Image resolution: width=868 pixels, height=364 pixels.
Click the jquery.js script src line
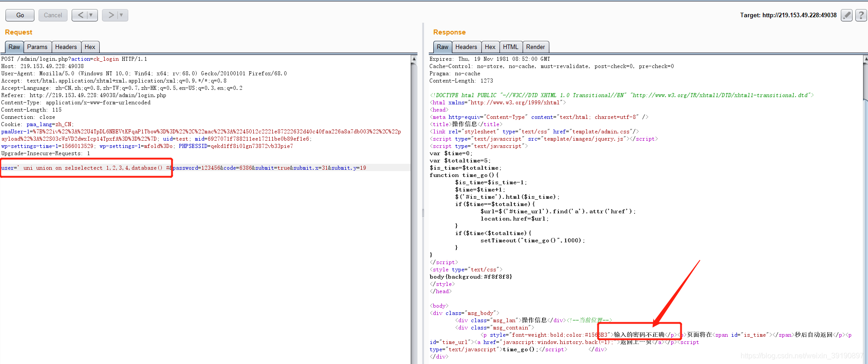[543, 139]
